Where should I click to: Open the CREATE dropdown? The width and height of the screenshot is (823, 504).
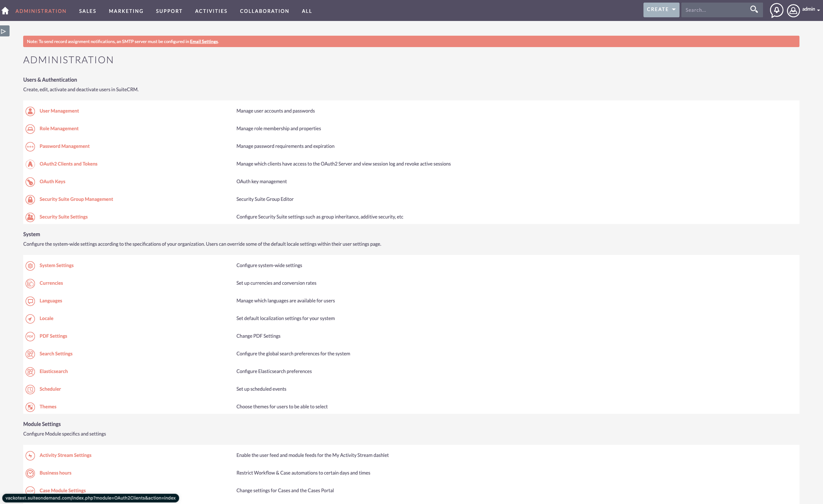point(661,10)
